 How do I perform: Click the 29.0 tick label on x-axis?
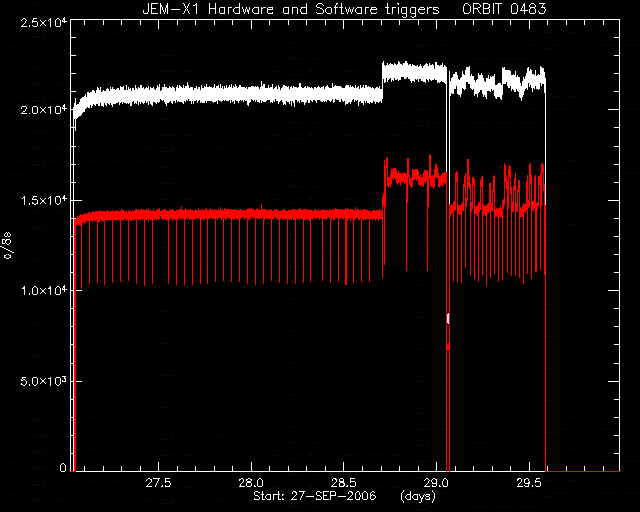436,483
